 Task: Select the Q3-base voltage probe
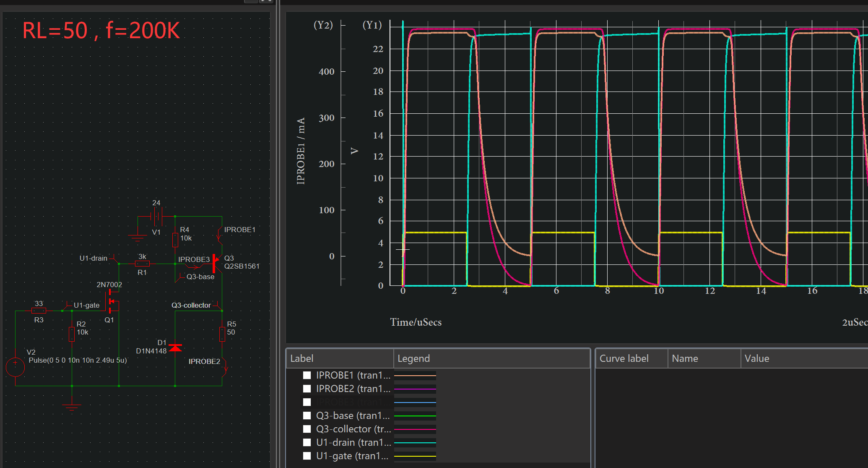(x=179, y=278)
